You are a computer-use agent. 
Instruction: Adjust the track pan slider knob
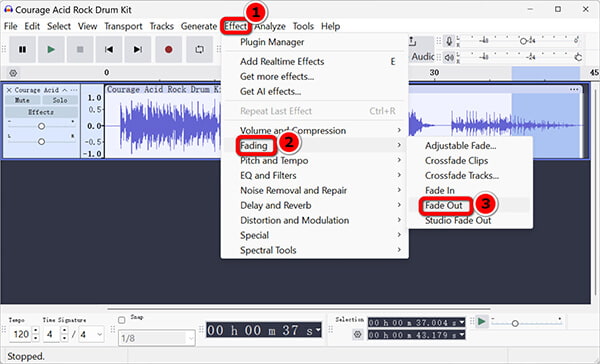(41, 142)
